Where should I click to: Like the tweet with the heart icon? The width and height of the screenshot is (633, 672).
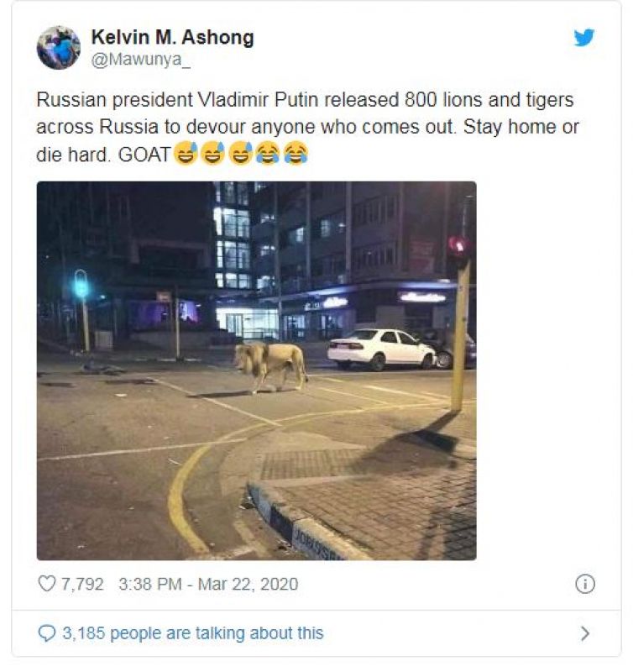point(47,583)
